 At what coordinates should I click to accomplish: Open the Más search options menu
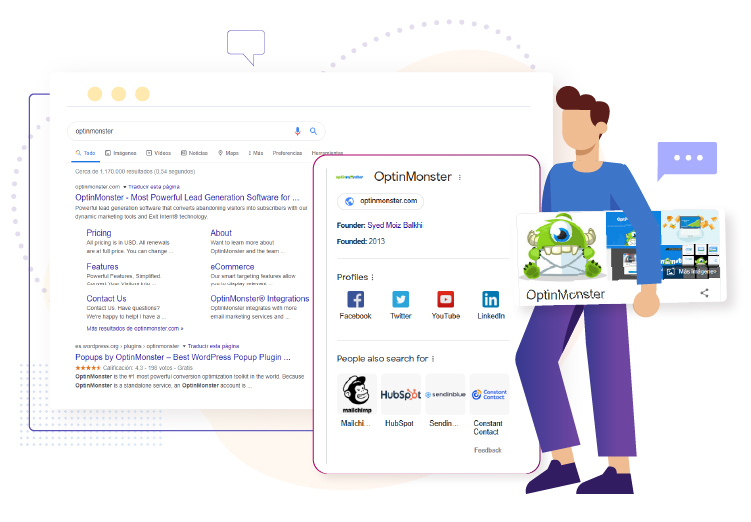click(256, 153)
